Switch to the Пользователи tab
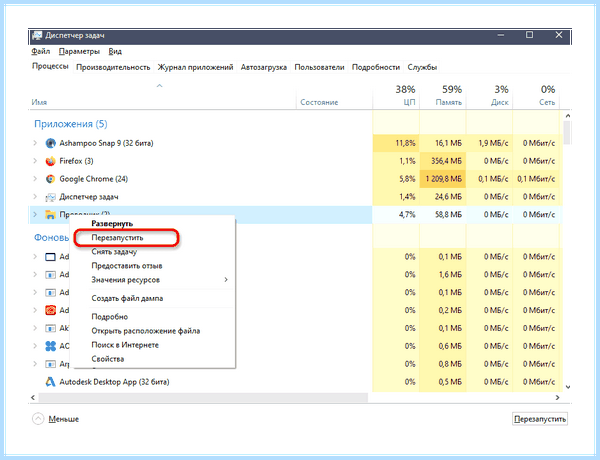Viewport: 600px width, 460px height. point(319,67)
